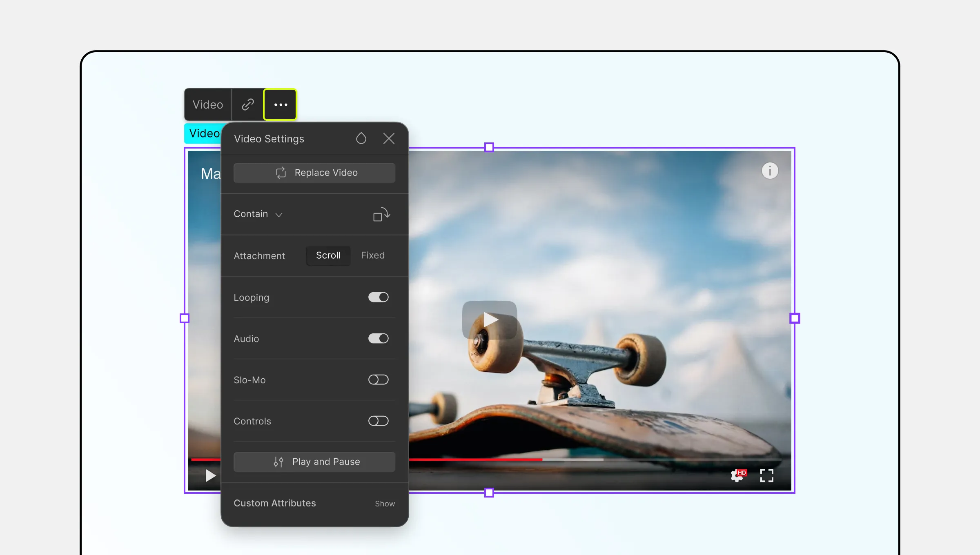Click the fullscreen icon on video
980x555 pixels.
[x=766, y=475]
